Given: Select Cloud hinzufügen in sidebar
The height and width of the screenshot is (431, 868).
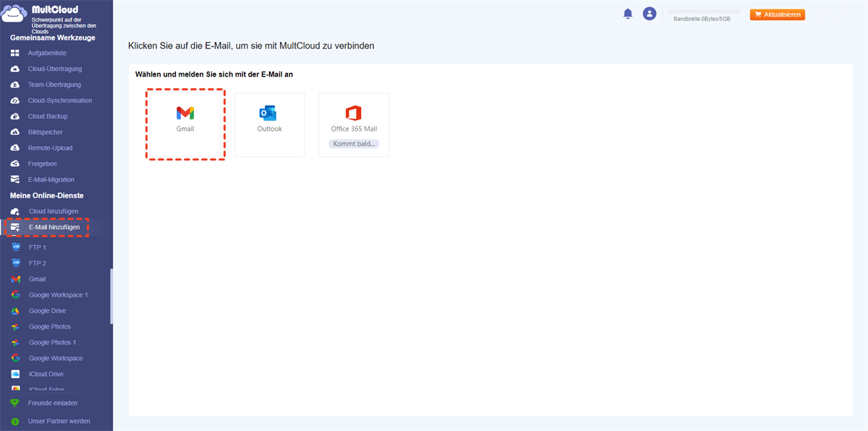Looking at the screenshot, I should [x=55, y=211].
